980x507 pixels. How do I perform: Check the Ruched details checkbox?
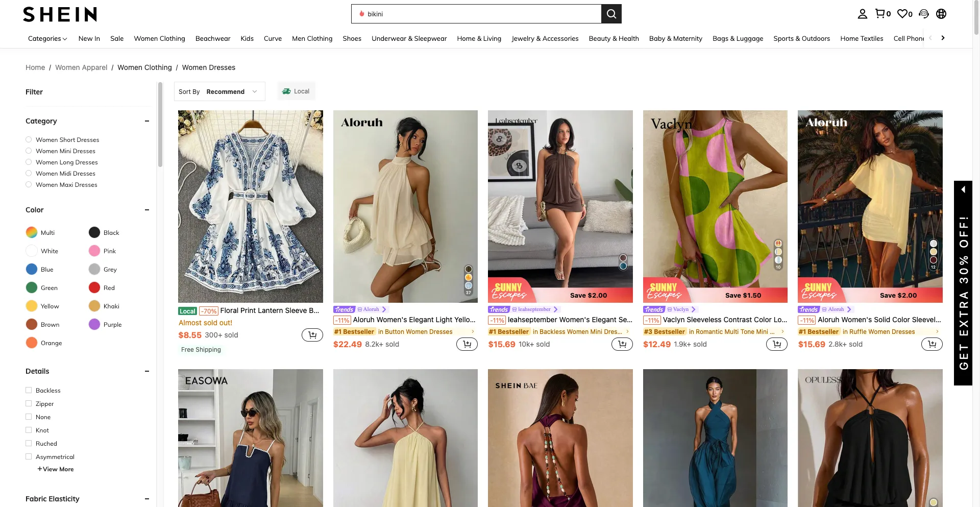point(29,443)
